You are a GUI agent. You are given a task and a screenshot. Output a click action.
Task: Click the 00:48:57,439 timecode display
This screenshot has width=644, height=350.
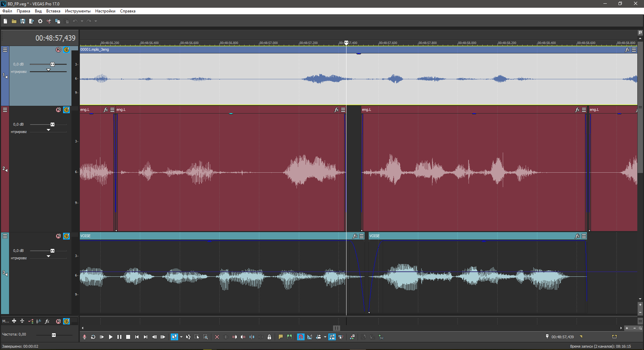click(x=55, y=38)
